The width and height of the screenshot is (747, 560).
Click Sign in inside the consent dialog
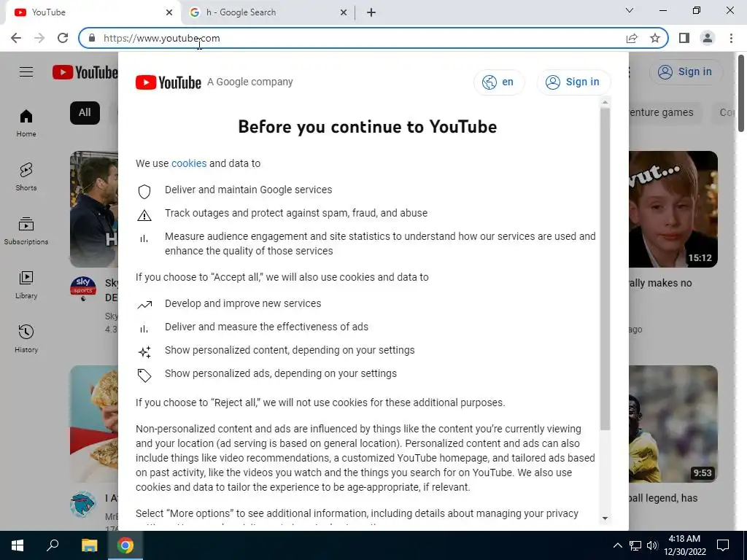pyautogui.click(x=573, y=82)
